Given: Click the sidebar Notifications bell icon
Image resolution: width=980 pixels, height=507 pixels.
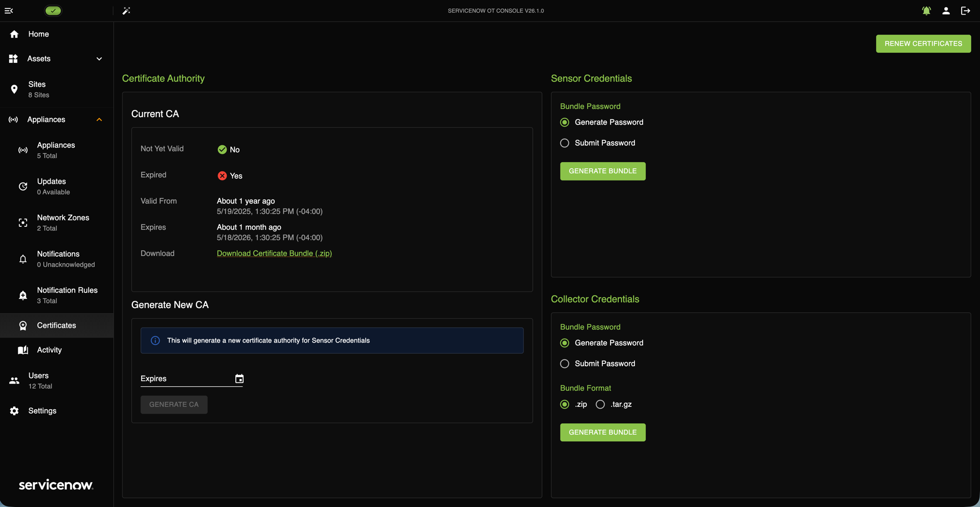Looking at the screenshot, I should (x=23, y=259).
